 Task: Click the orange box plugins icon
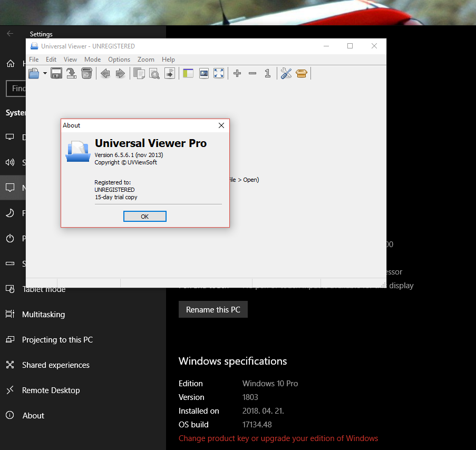pos(302,73)
